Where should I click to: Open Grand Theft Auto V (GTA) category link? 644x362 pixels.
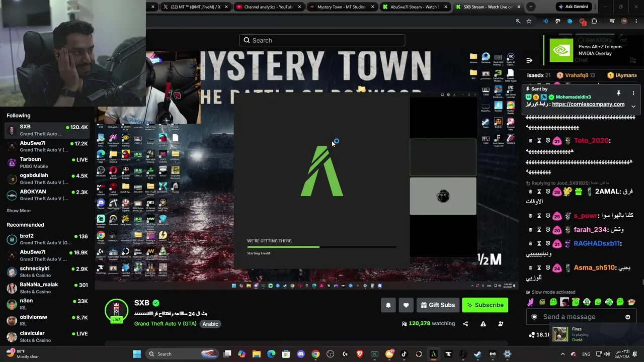[166, 324]
